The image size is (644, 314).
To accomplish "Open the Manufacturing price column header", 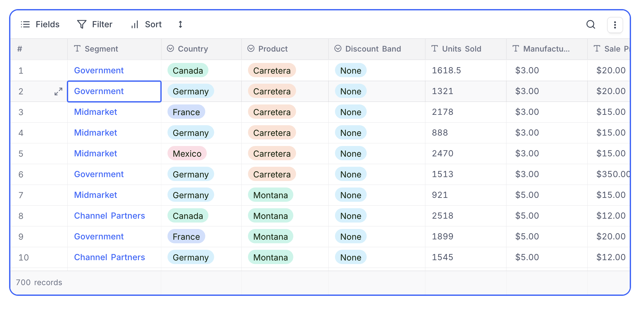I will point(546,49).
